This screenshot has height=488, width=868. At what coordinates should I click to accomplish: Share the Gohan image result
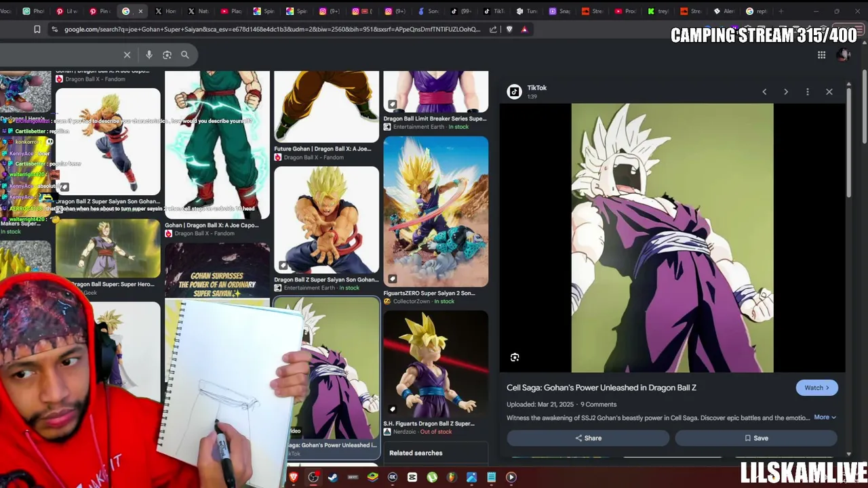(588, 438)
